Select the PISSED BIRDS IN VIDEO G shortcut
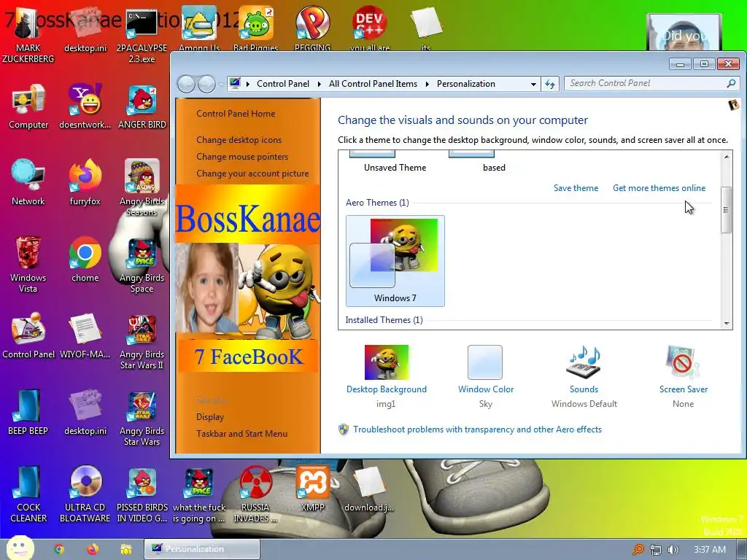This screenshot has width=747, height=560. (142, 494)
